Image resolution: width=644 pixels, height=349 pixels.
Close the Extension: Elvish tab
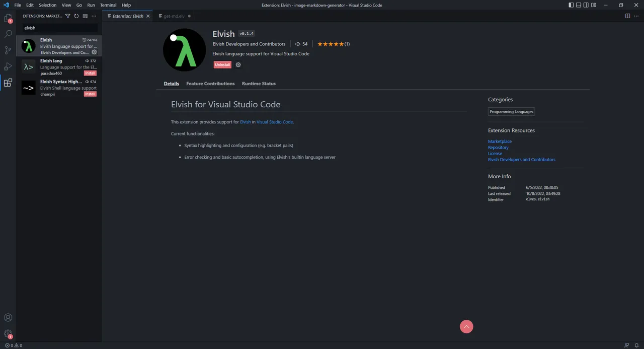[x=148, y=16]
